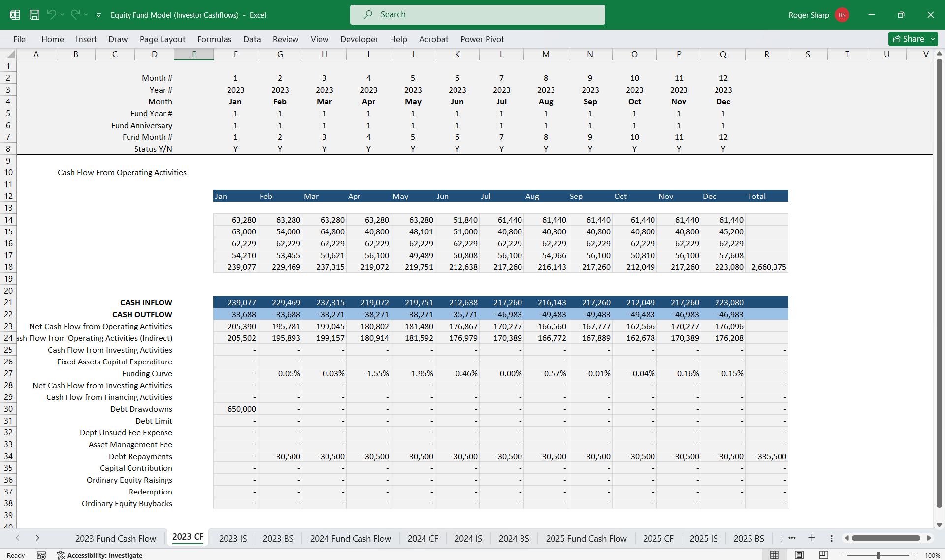Zoom in with the plus button
The width and height of the screenshot is (945, 560).
tap(914, 555)
